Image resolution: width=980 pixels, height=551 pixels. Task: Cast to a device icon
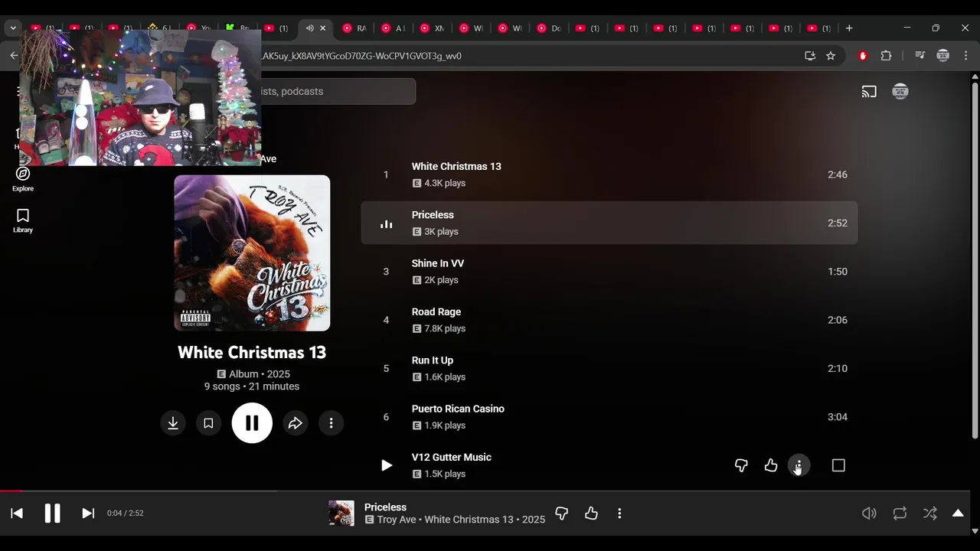tap(869, 92)
